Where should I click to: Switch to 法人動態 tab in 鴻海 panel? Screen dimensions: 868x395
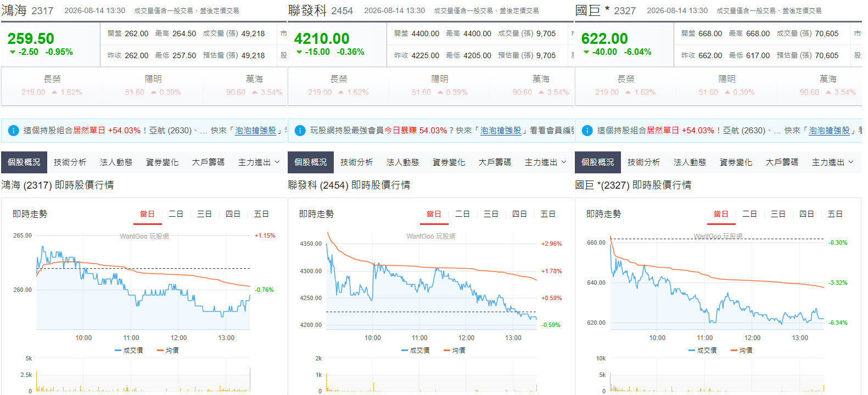coord(116,162)
